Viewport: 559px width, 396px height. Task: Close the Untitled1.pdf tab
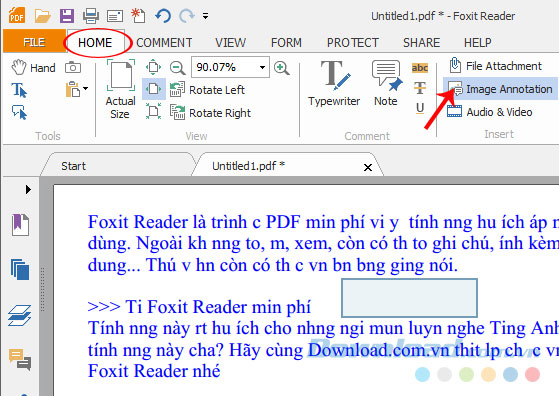point(368,167)
